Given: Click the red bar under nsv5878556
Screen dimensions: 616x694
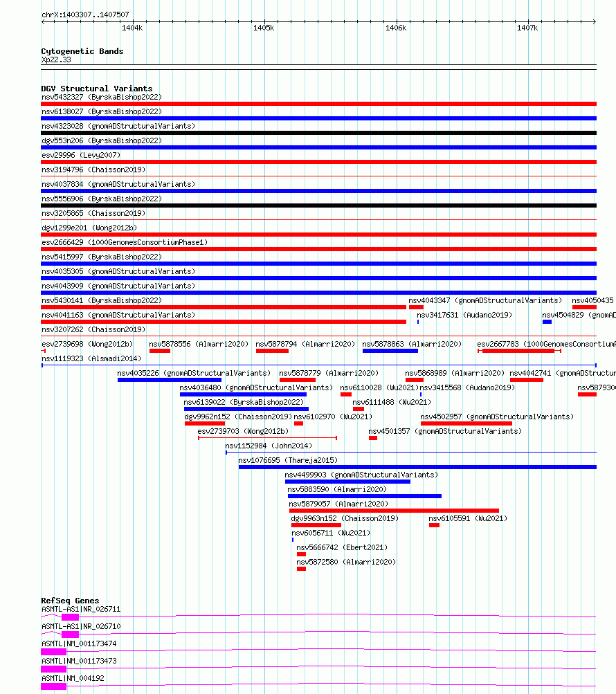Looking at the screenshot, I should [x=160, y=351].
